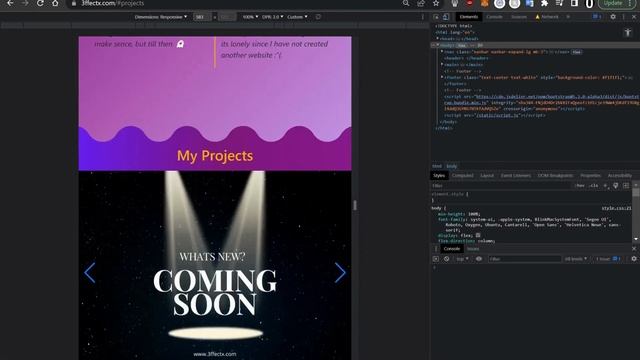The image size is (640, 360).
Task: Add new style rule plus icon
Action: point(605,186)
